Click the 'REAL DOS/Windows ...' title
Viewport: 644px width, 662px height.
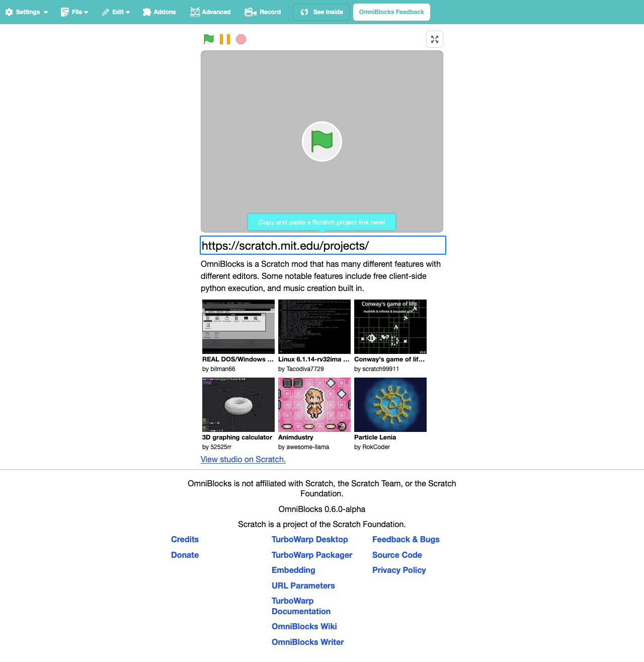pyautogui.click(x=238, y=359)
